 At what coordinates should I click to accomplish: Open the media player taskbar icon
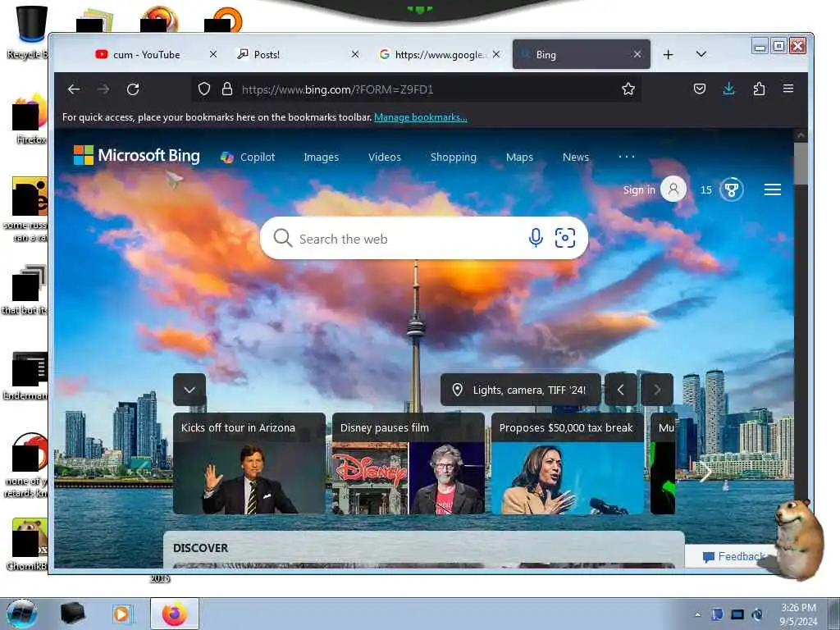(x=121, y=614)
